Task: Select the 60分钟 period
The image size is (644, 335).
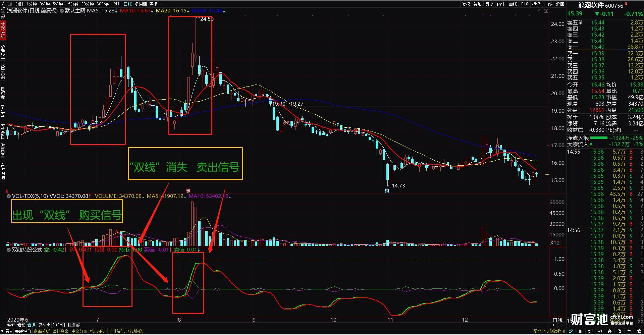Action: (x=103, y=4)
